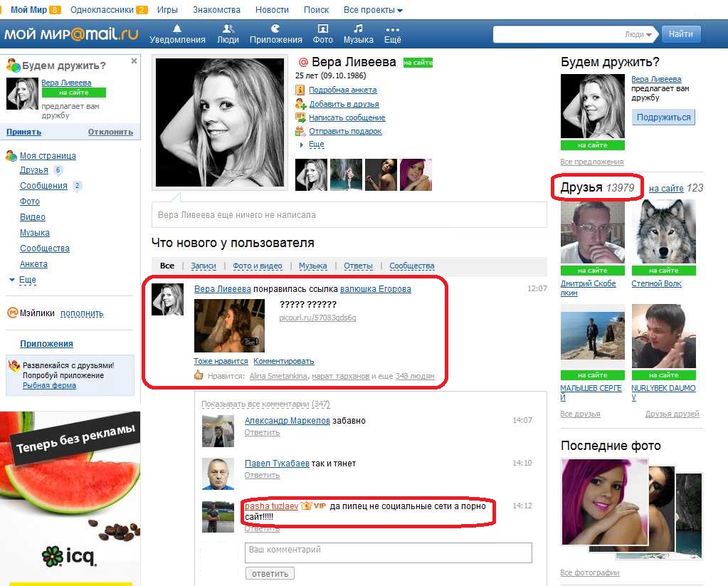Open Игры top navigation item

pos(167,10)
